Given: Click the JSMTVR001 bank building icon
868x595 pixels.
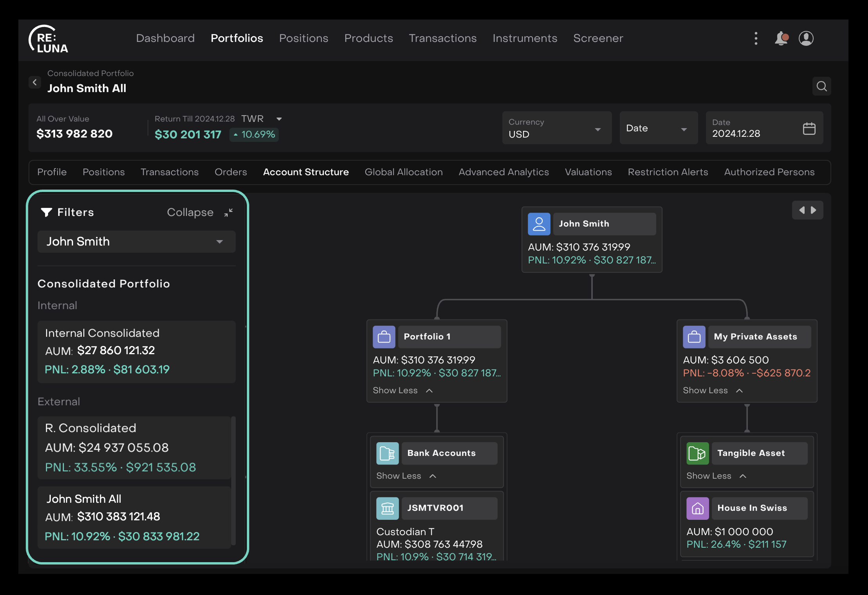Looking at the screenshot, I should 387,508.
